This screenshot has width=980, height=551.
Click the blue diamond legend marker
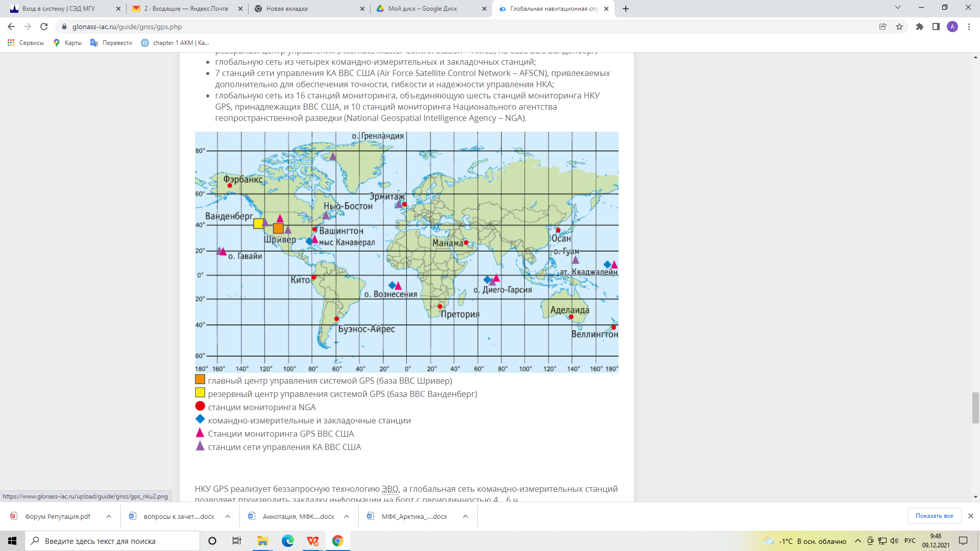click(200, 419)
